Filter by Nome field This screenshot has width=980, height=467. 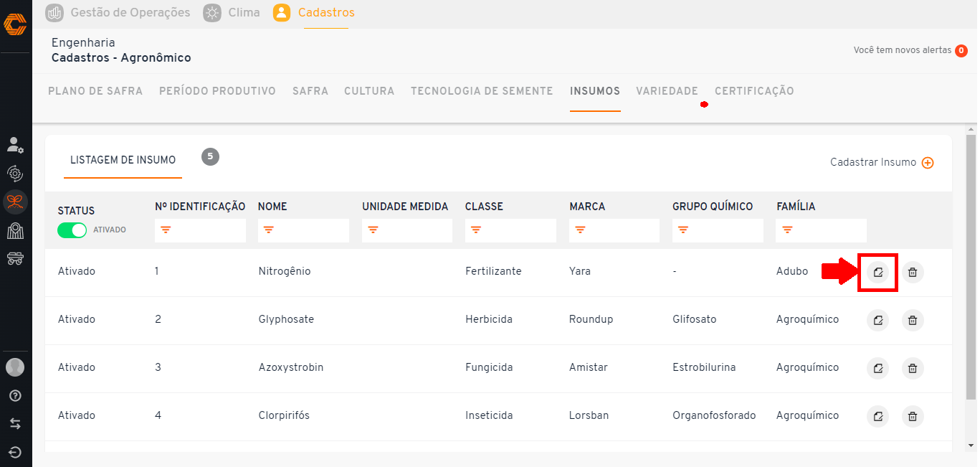[303, 230]
